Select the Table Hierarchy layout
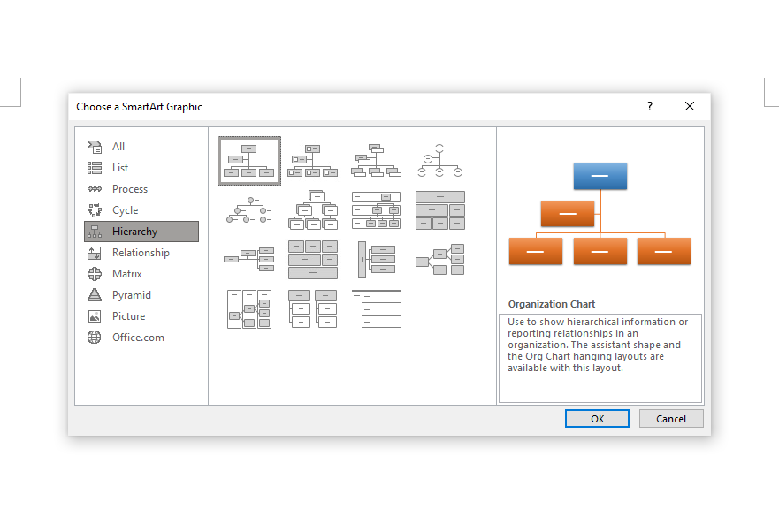The height and width of the screenshot is (532, 779). 440,210
